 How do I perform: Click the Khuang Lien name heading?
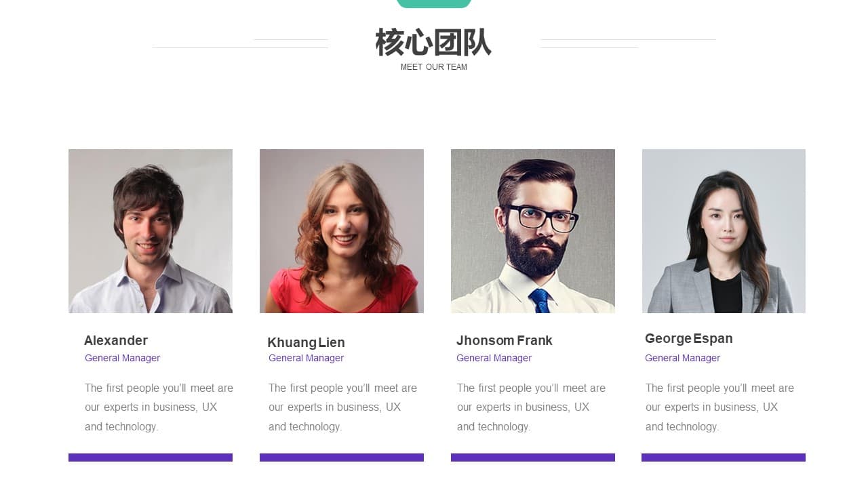(306, 342)
